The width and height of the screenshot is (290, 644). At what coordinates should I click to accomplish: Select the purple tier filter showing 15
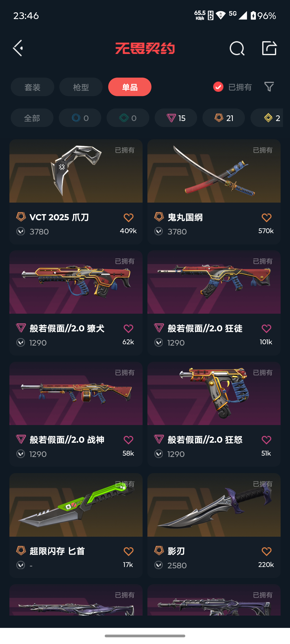coord(176,118)
